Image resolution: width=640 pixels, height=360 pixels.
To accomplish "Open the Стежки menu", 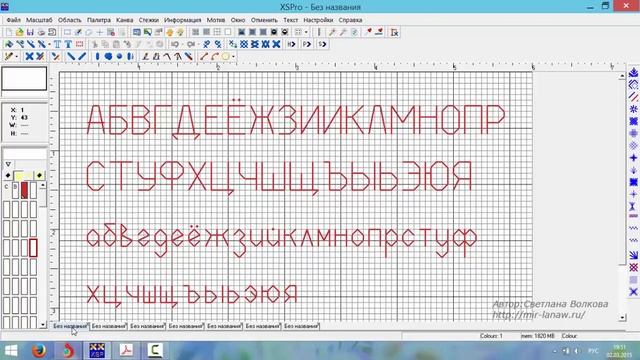I will (149, 20).
